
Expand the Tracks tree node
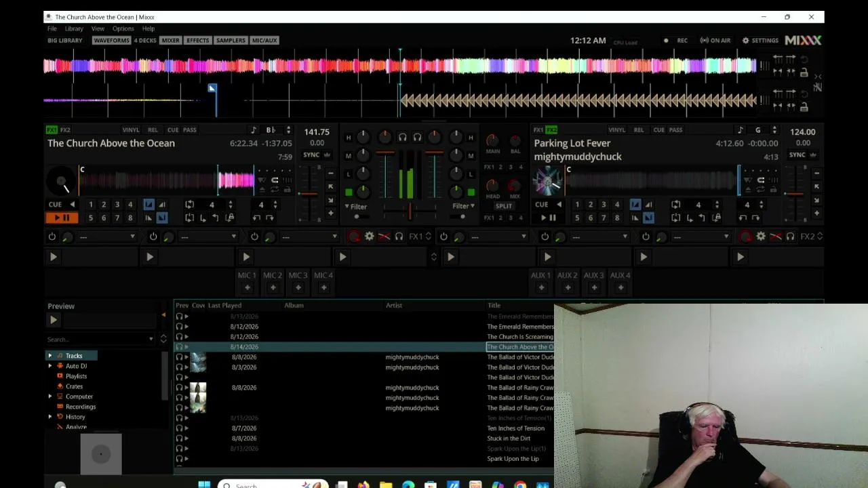click(x=50, y=356)
